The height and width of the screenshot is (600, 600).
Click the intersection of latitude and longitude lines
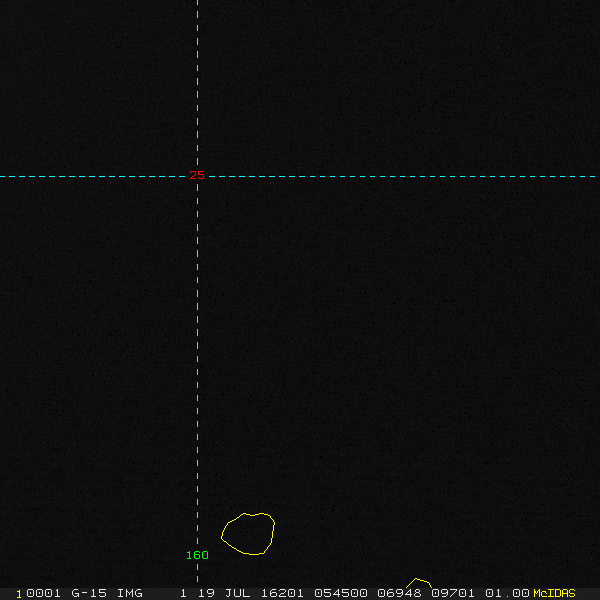(197, 176)
